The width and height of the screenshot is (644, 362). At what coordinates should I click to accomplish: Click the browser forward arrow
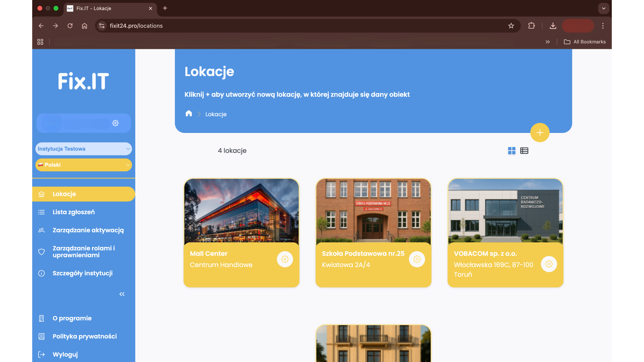coord(55,26)
